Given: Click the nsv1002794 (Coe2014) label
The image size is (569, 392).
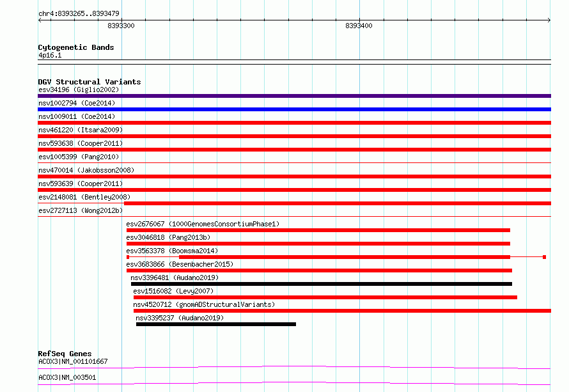Looking at the screenshot, I should pyautogui.click(x=77, y=103).
